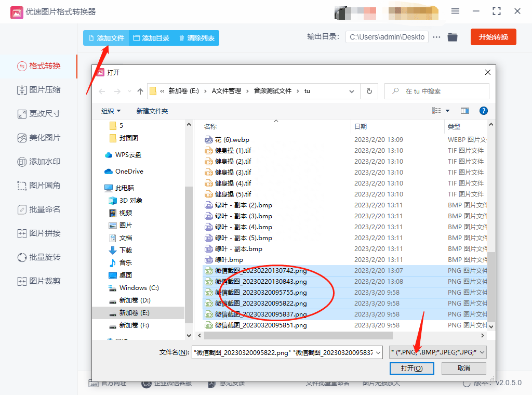
Task: Click the orange 开始转换 button
Action: [x=493, y=37]
